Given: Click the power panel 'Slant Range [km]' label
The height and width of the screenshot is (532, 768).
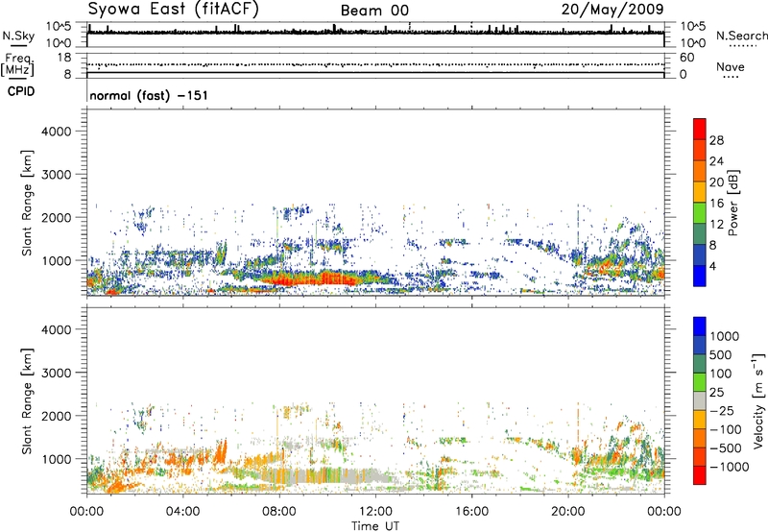Looking at the screenshot, I should pyautogui.click(x=27, y=203).
